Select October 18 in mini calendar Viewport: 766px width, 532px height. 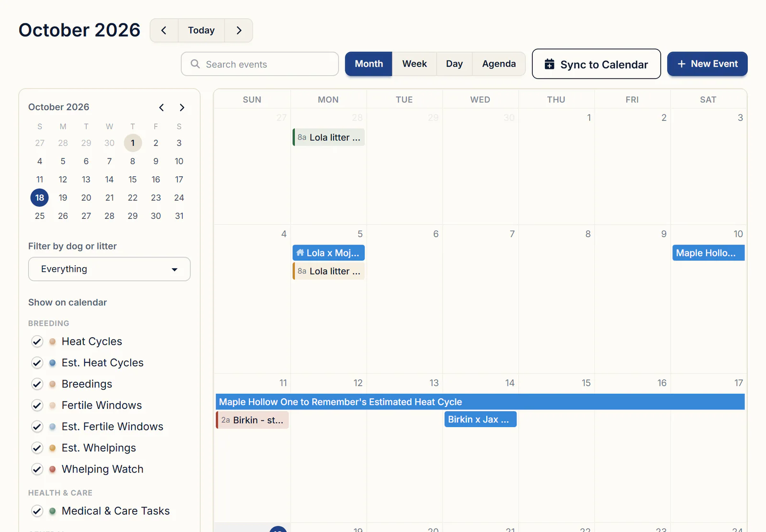click(x=40, y=197)
